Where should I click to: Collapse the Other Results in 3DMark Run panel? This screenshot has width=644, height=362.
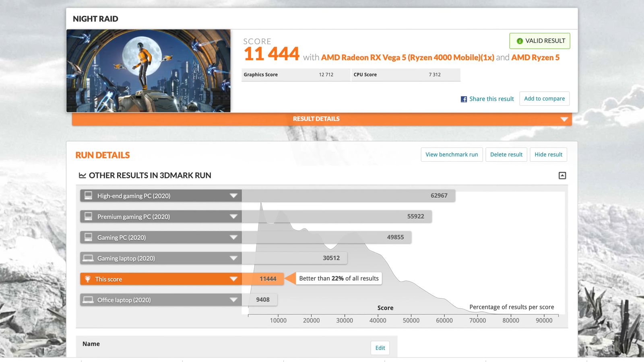pos(562,175)
